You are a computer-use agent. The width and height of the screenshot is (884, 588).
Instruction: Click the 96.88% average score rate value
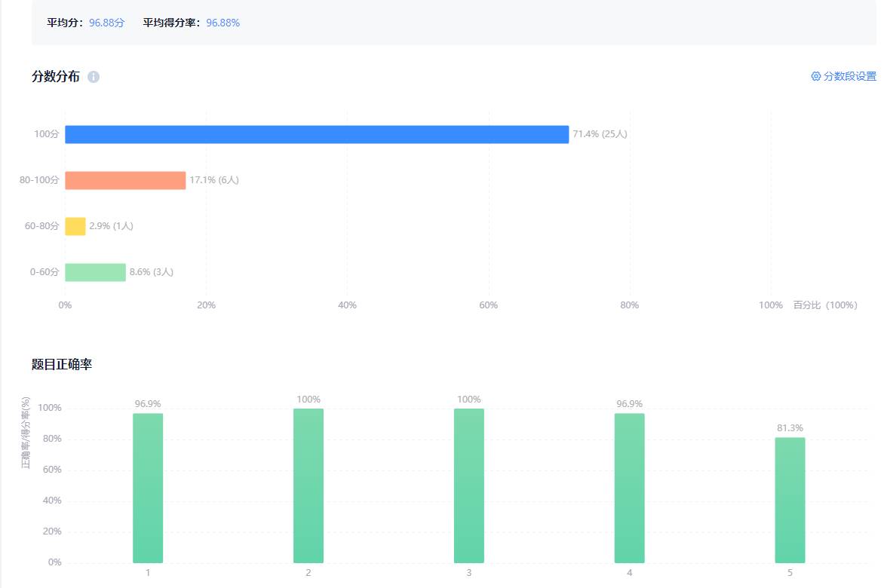[223, 23]
